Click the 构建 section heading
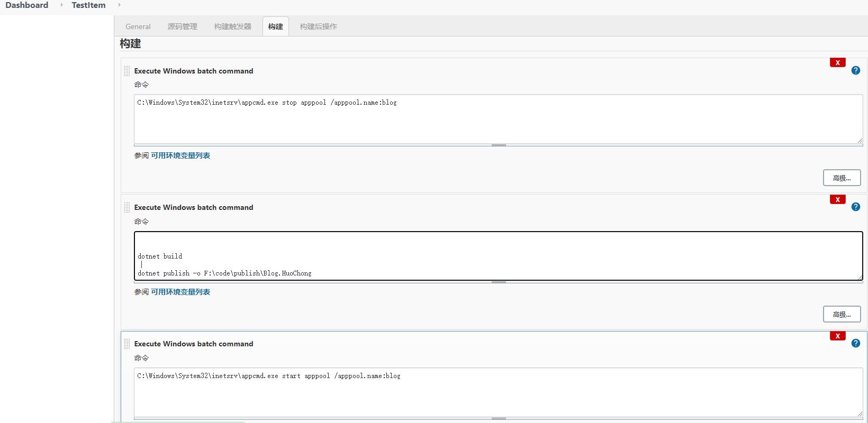868x423 pixels. point(130,44)
